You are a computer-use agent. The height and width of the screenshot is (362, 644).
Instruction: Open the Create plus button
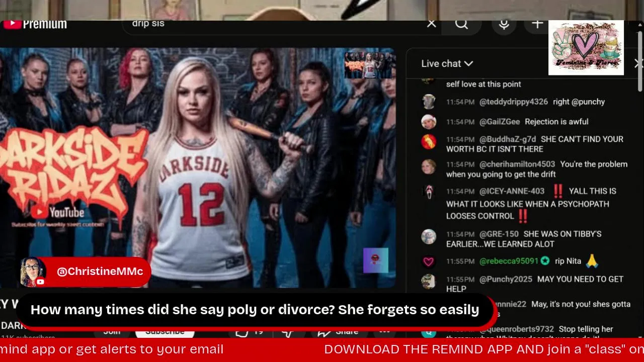(537, 24)
